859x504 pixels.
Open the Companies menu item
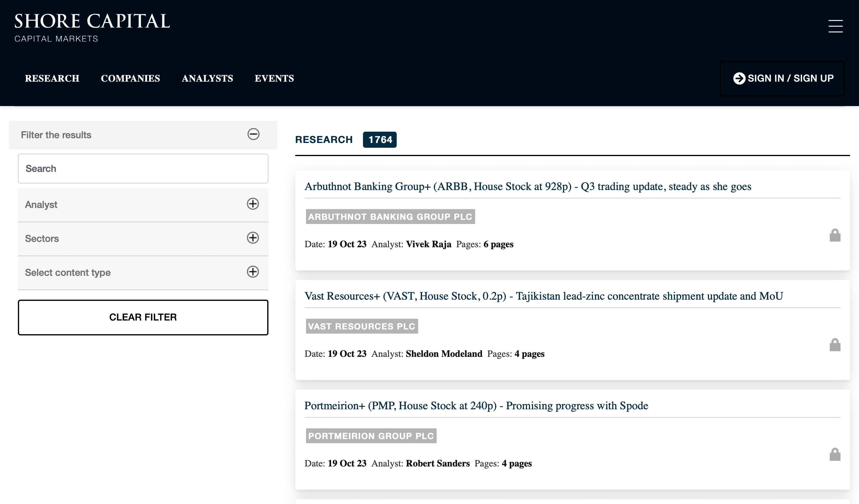pos(130,78)
